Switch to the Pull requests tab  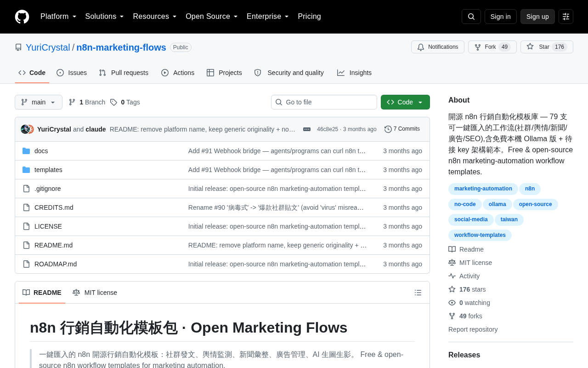124,73
